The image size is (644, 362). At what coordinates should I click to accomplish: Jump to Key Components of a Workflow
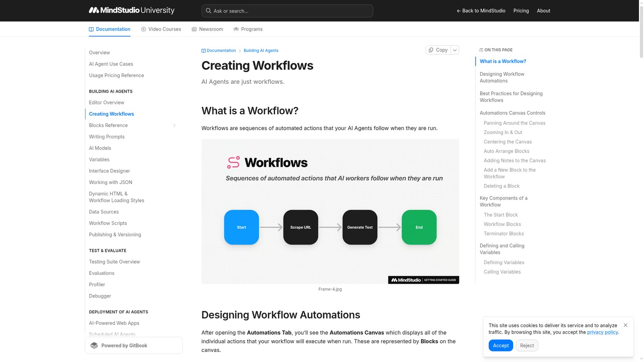(x=504, y=202)
